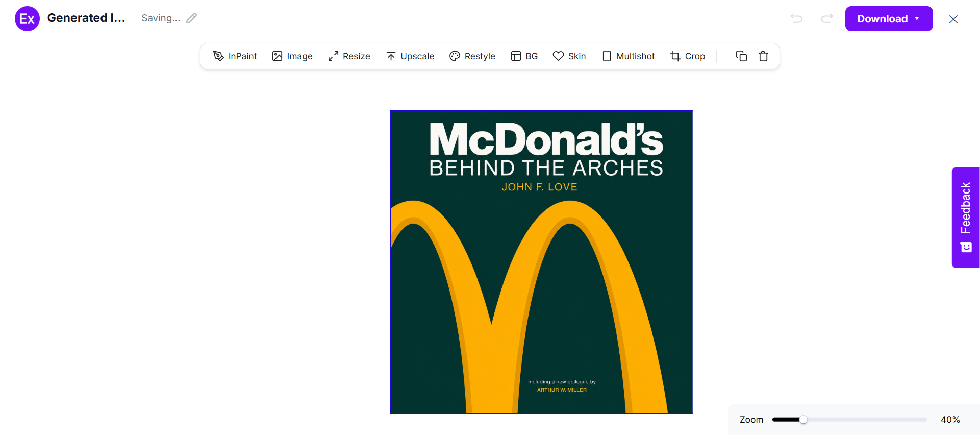Click the Zoom slider handle
980x435 pixels.
(x=803, y=420)
